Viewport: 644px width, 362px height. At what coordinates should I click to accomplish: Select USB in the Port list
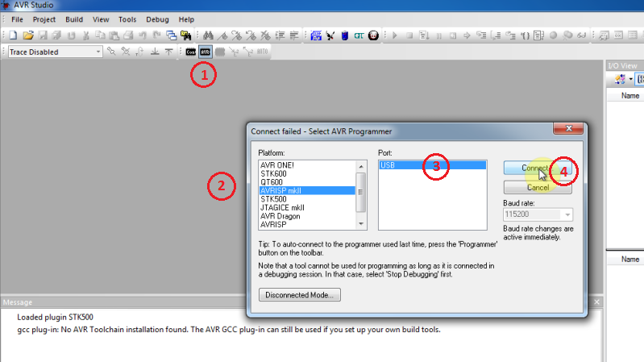433,165
